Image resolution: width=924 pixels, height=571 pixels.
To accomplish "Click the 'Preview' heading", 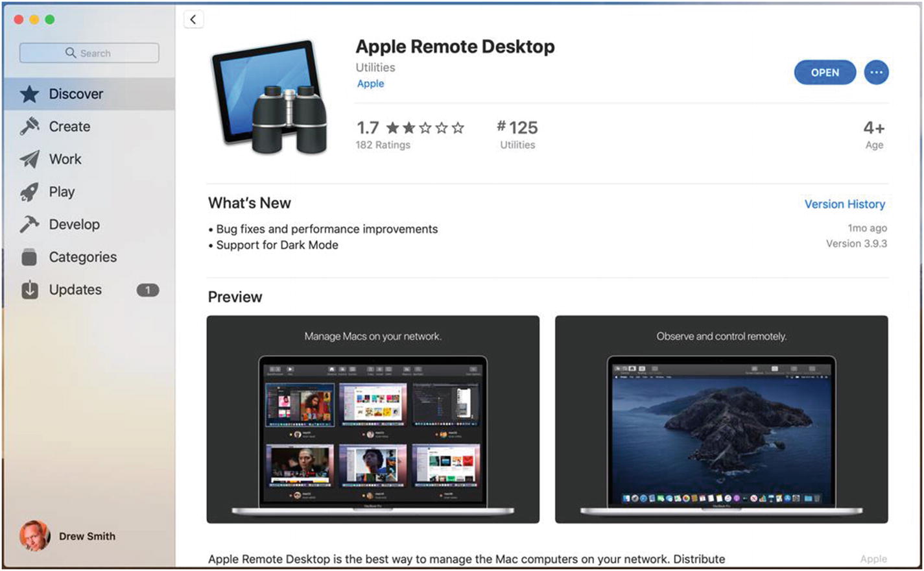I will (235, 297).
